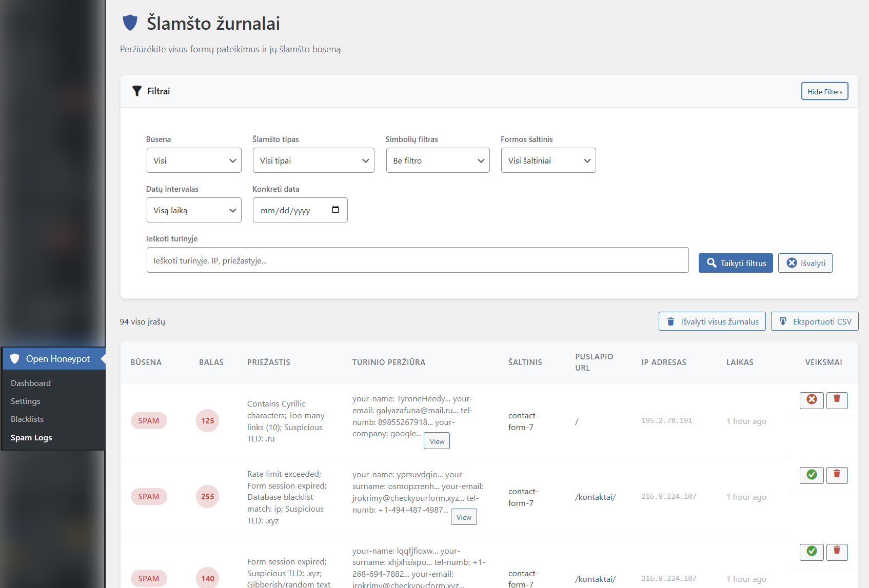The height and width of the screenshot is (588, 869).
Task: Open the Šlamšto tipas dropdown
Action: 313,160
